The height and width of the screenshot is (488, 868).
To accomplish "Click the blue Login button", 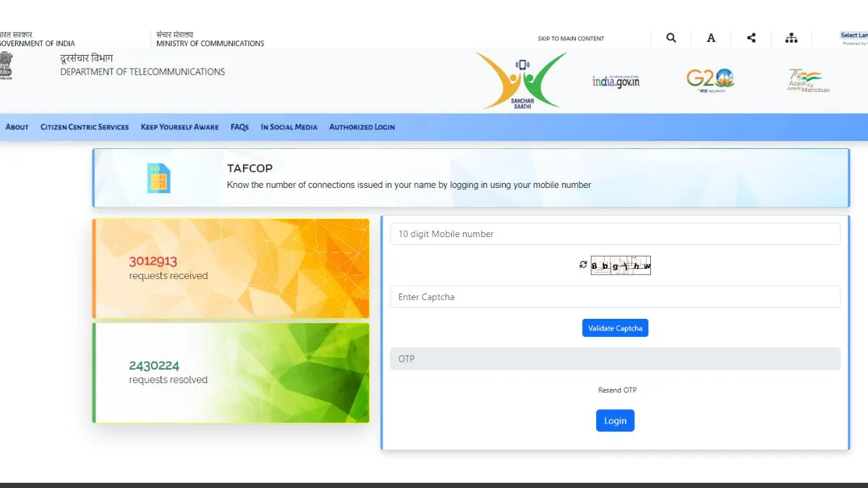I will [615, 421].
